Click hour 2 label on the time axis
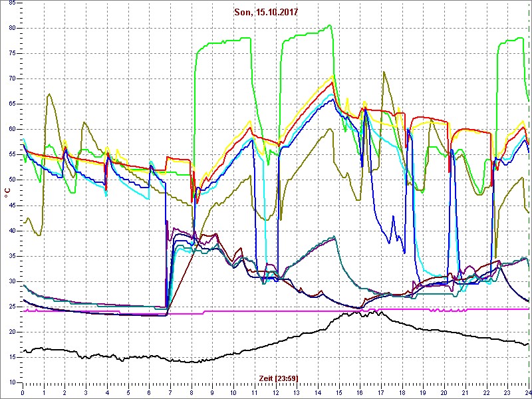This screenshot has width=532, height=399. [x=65, y=393]
